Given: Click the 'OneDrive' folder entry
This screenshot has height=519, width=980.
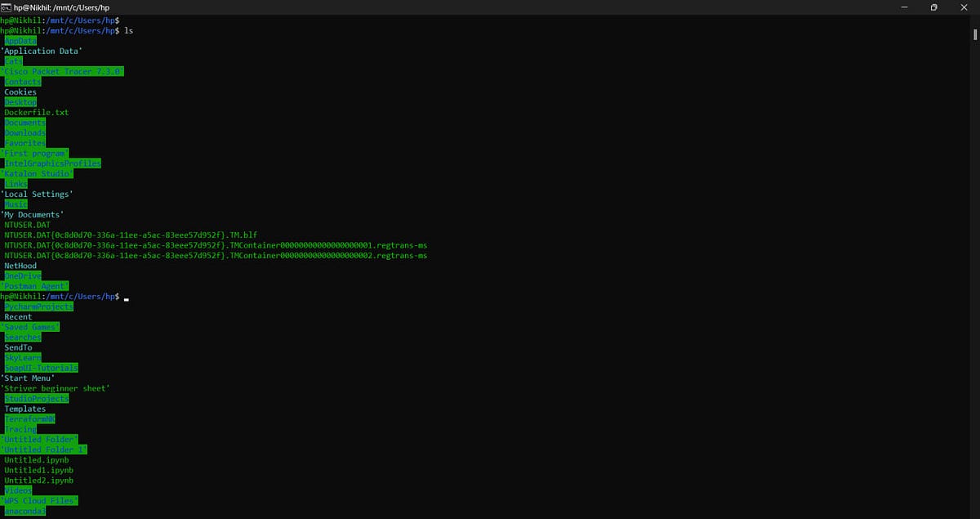Looking at the screenshot, I should click(x=20, y=275).
